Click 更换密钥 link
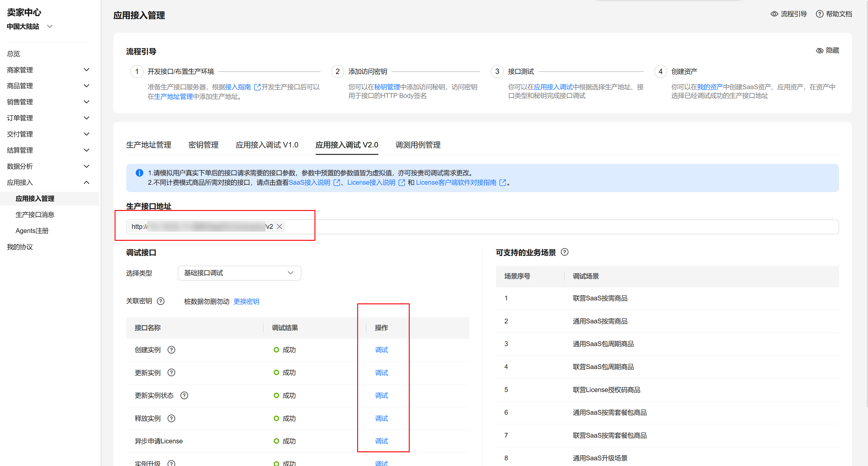This screenshot has height=466, width=868. point(246,301)
